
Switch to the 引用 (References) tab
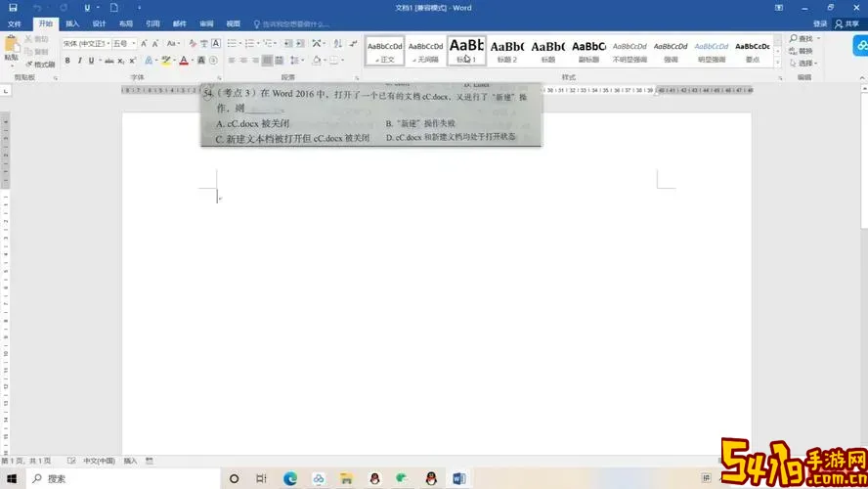[x=152, y=23]
